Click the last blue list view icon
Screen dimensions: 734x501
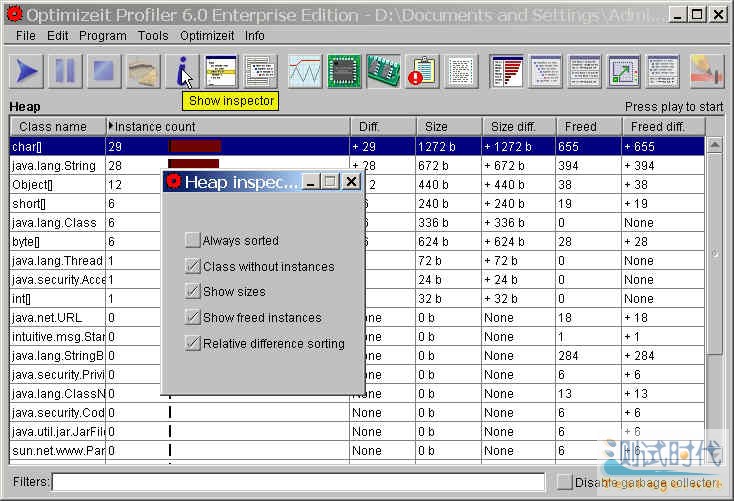[x=663, y=72]
